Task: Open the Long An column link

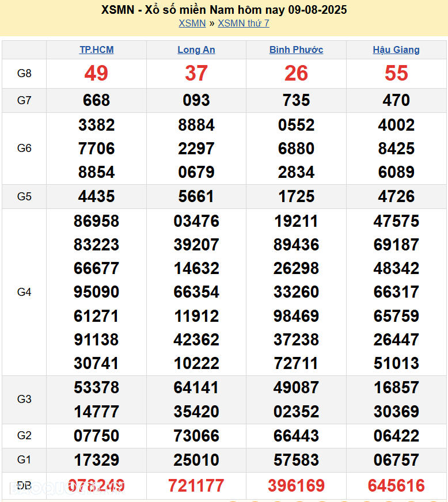Action: [x=196, y=50]
